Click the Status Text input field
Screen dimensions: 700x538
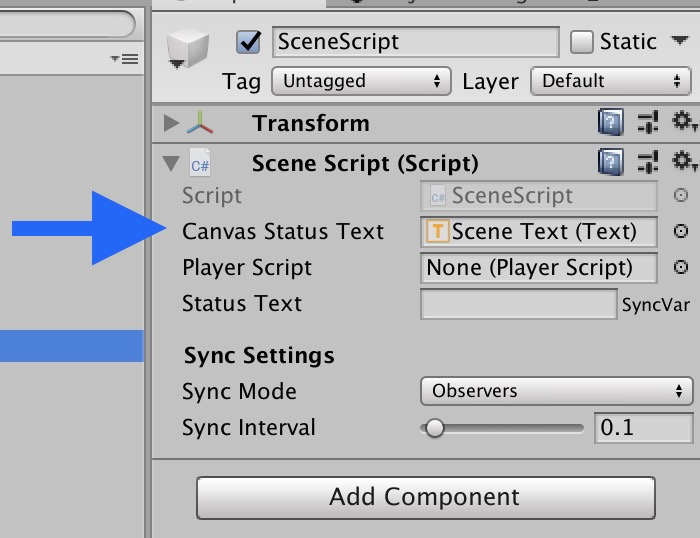[518, 304]
